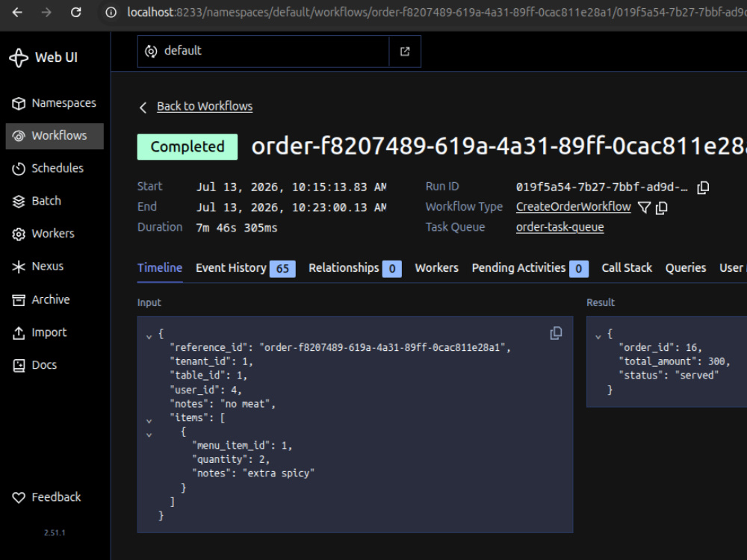Click browser forward arrow

pos(46,13)
